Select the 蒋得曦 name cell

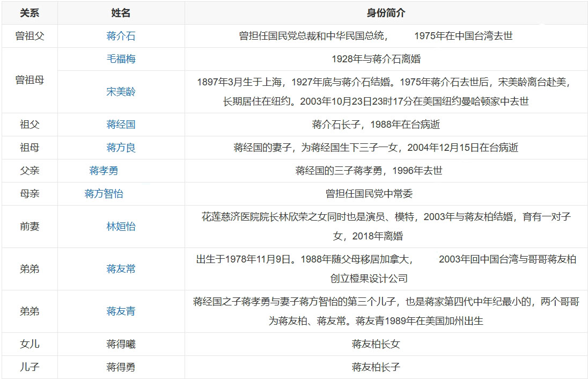pos(121,344)
